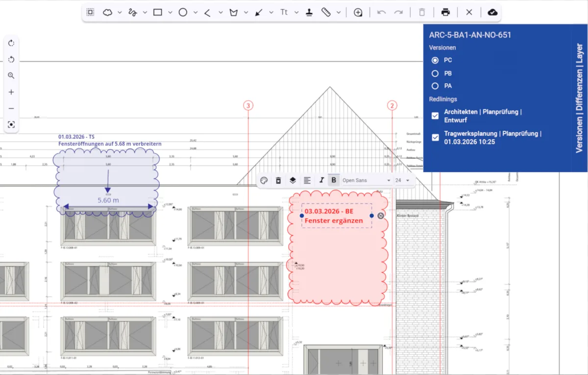Select the arrow tool
588x375 pixels.
coord(259,12)
